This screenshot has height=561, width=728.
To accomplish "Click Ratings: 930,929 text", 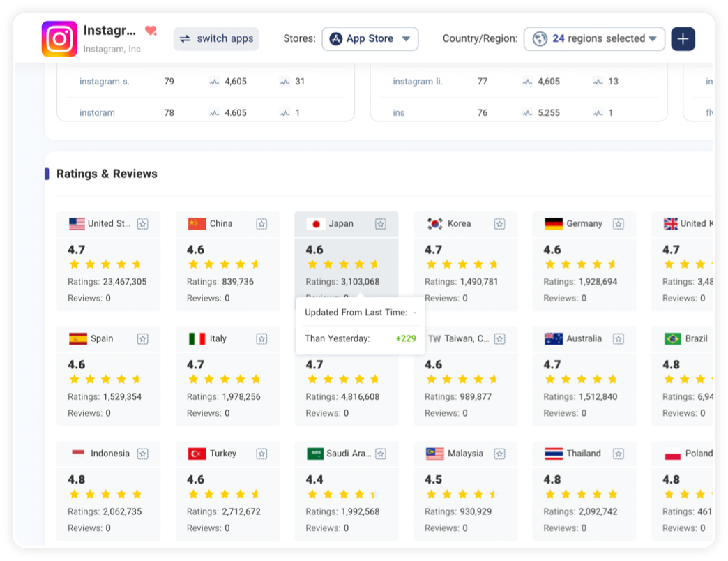I will (457, 511).
